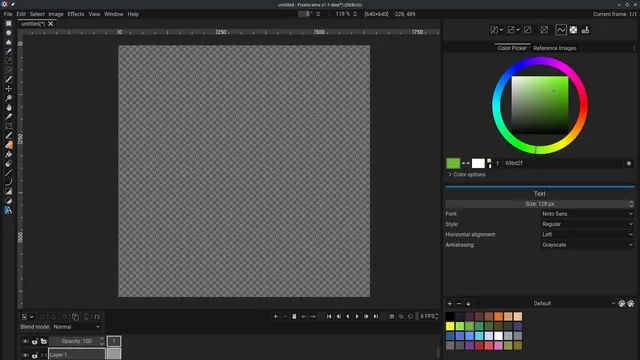Viewport: 640px width, 360px height.
Task: Select the Curve tool
Action: coord(9,182)
